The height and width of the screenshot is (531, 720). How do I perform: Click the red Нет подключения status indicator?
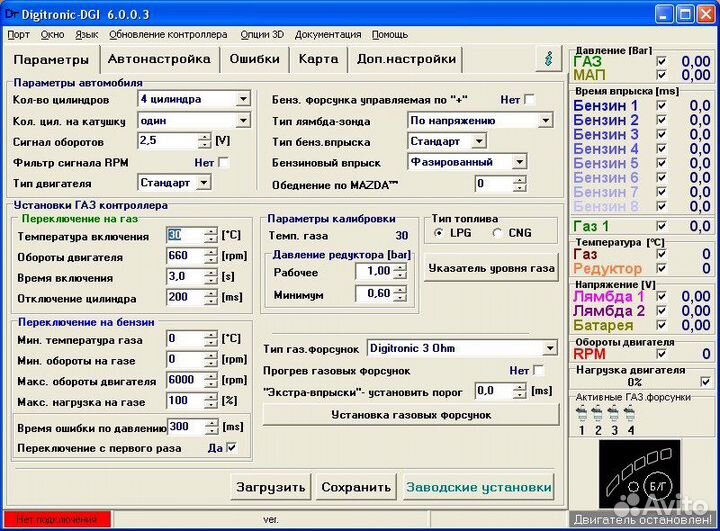click(x=57, y=520)
